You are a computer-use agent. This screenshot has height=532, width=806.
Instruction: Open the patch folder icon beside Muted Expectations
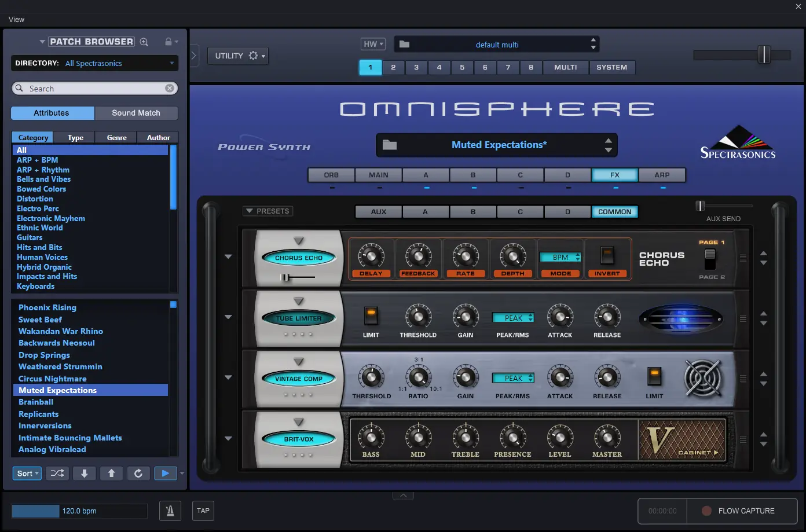click(390, 145)
